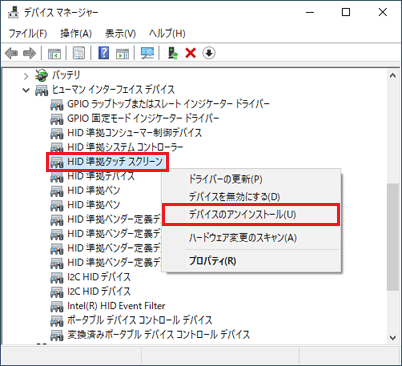
Task: Select HID 準拠コンシューマー制御デバイス
Action: [x=135, y=133]
